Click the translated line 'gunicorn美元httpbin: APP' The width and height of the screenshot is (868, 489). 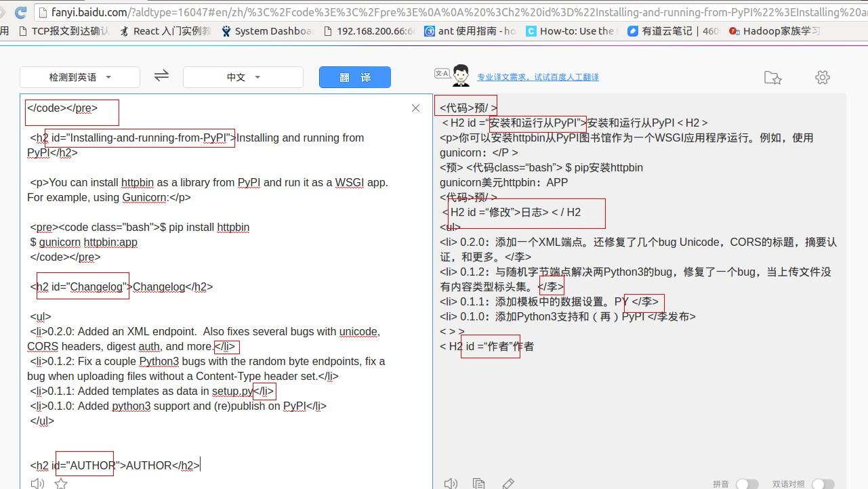pyautogui.click(x=503, y=182)
